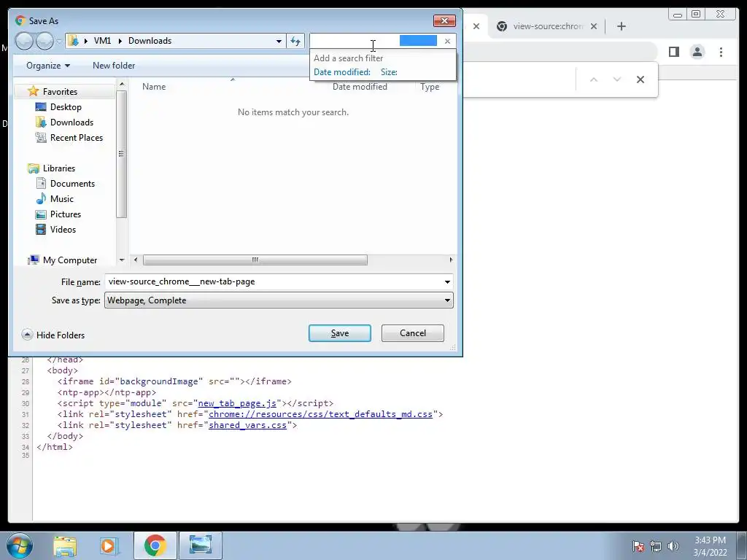Open Recent Places in the sidebar

point(76,138)
